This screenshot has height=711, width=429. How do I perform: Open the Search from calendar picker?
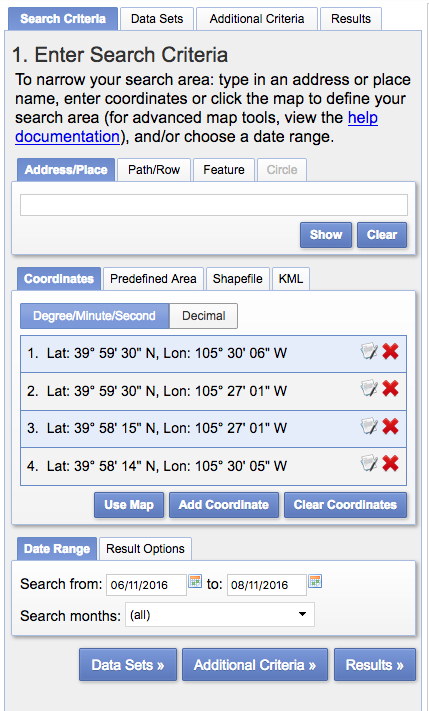point(195,581)
